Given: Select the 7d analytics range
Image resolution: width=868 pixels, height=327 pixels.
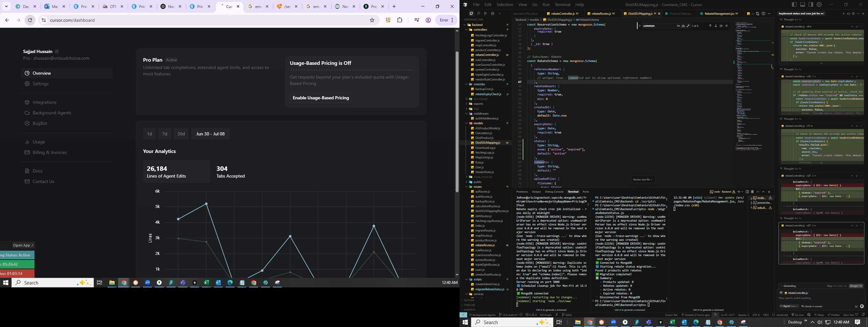Looking at the screenshot, I should point(164,134).
